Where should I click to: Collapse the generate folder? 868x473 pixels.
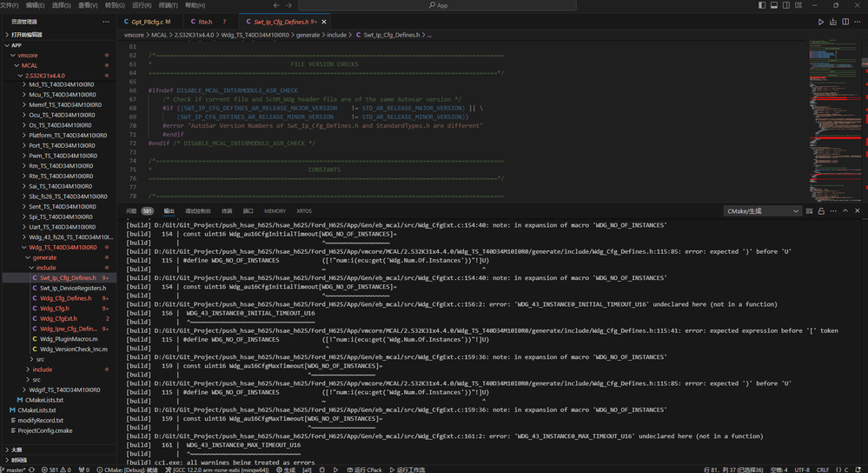(x=58, y=257)
